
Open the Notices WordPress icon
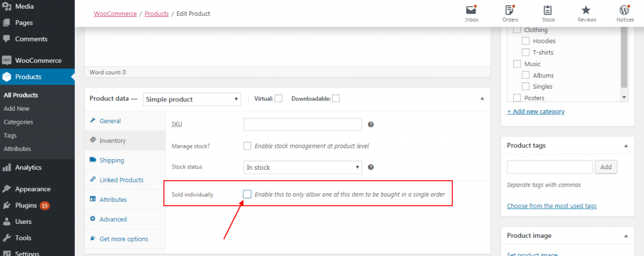pos(625,10)
